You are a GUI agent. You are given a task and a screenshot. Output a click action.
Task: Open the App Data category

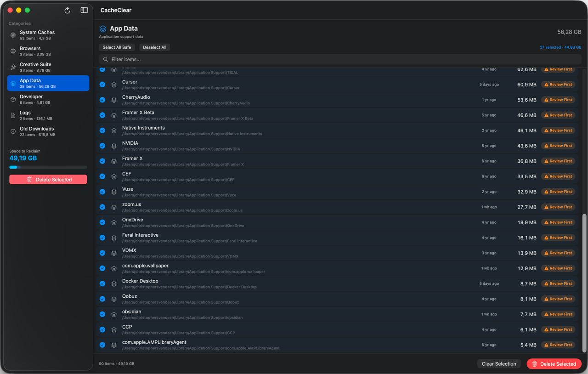[x=48, y=83]
